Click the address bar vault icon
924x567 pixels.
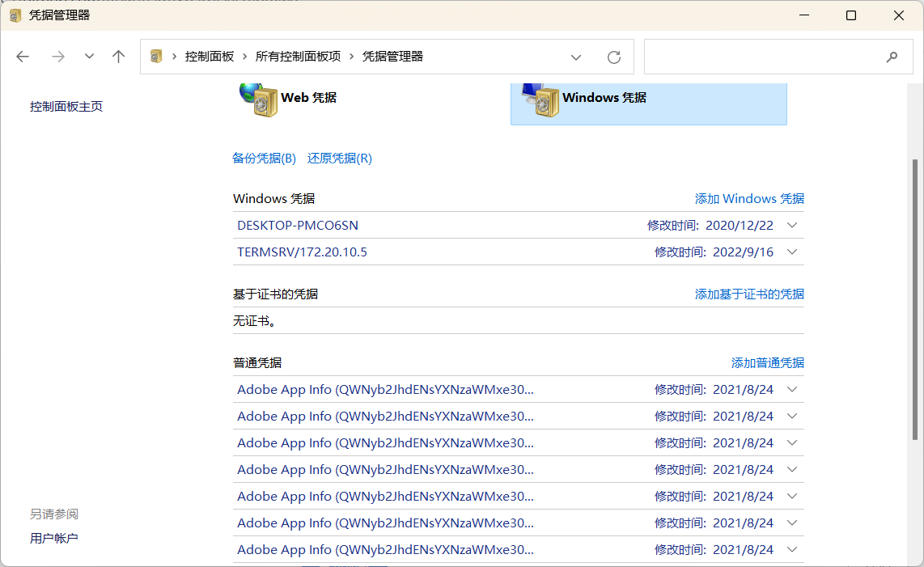click(x=156, y=57)
